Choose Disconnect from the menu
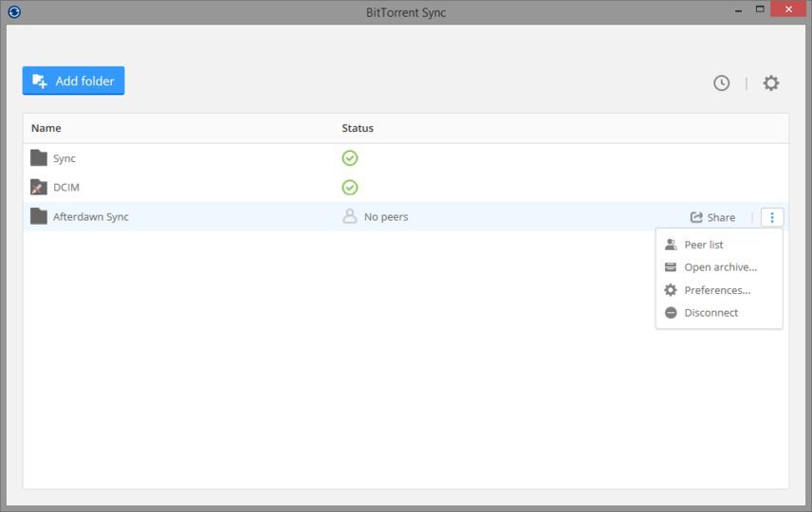The image size is (812, 512). pyautogui.click(x=719, y=313)
